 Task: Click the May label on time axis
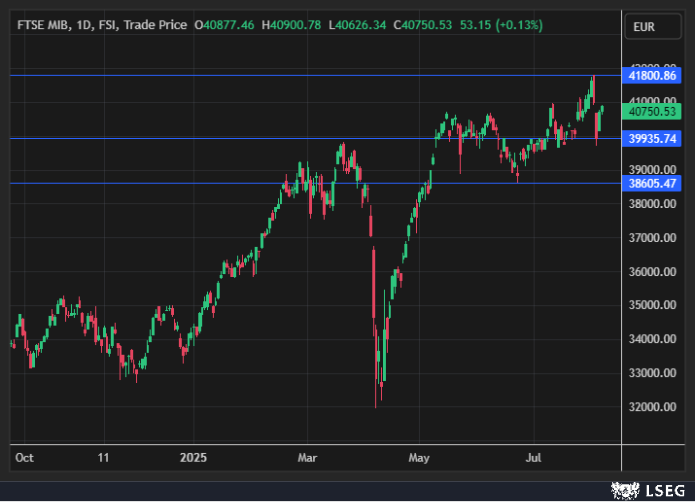tap(419, 458)
